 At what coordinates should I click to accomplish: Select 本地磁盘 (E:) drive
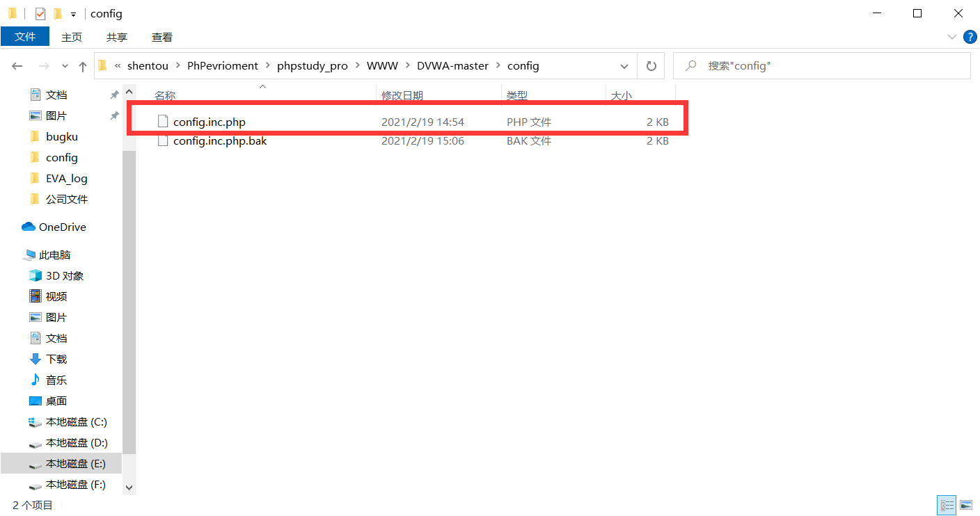(61, 463)
